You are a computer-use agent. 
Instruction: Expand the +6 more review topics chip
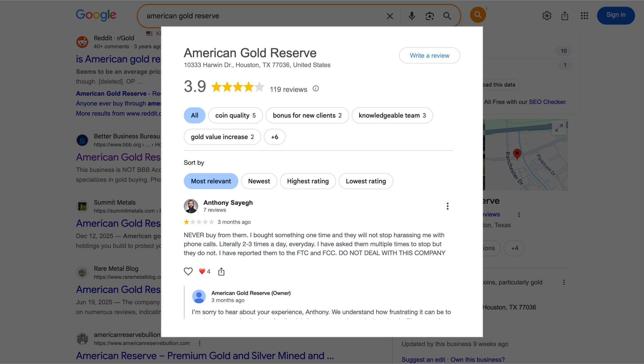274,137
